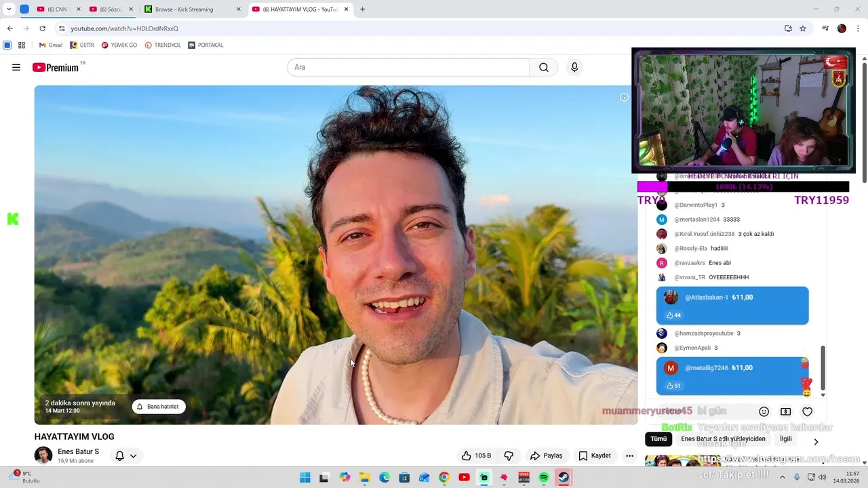Viewport: 868px width, 488px height.
Task: Open install app icon in address bar
Action: pos(788,28)
